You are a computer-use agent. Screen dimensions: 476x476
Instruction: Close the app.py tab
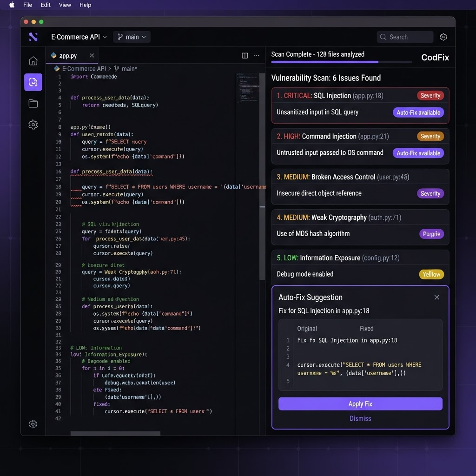[x=92, y=56]
